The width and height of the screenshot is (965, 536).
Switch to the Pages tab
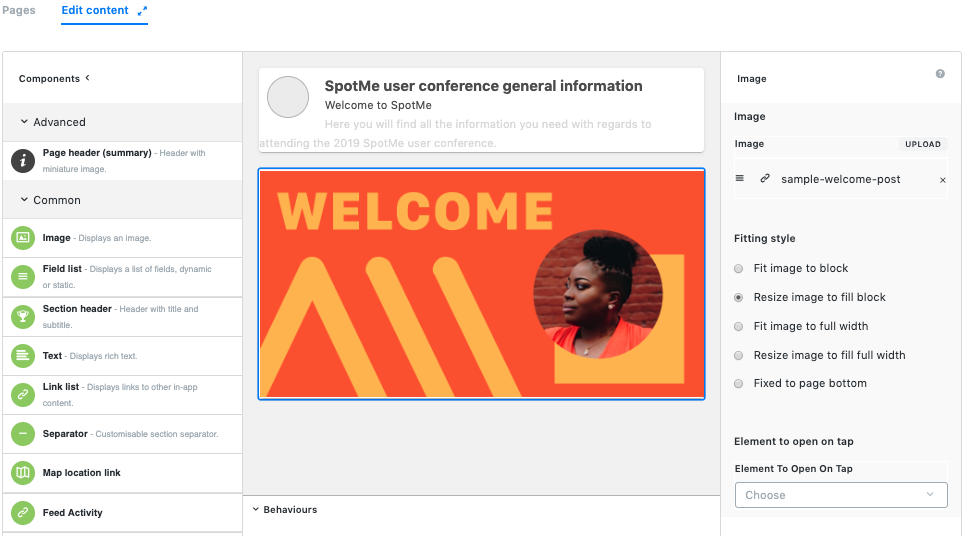pos(19,10)
